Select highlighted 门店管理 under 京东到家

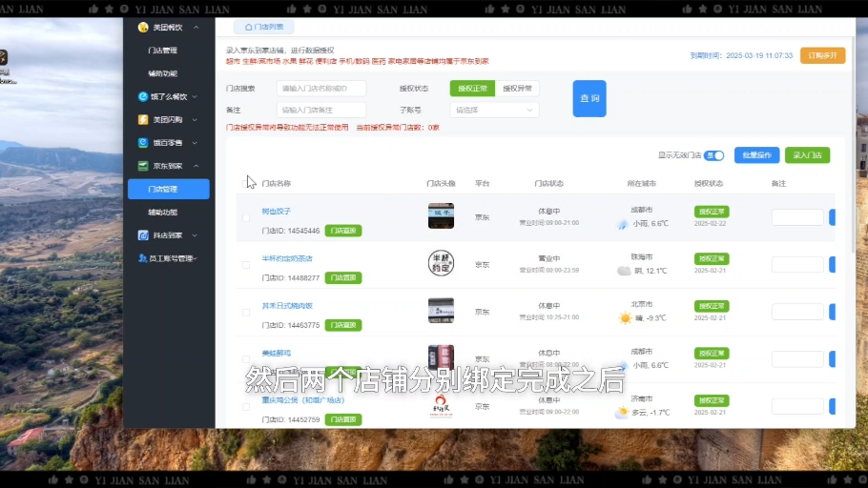click(169, 189)
